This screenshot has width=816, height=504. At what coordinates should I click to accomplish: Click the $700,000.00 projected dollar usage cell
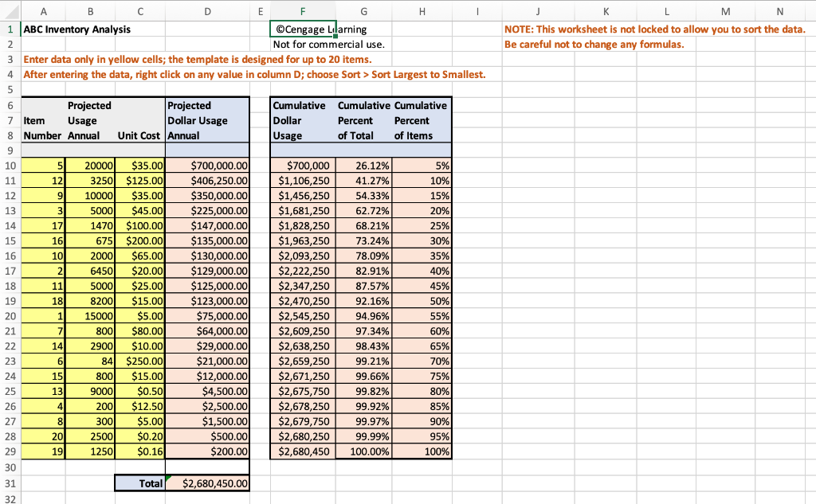[207, 166]
